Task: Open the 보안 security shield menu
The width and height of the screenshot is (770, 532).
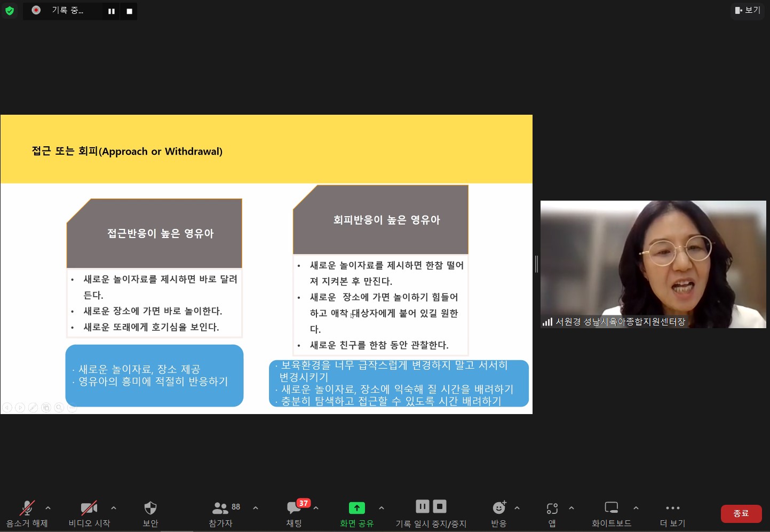Action: [150, 514]
